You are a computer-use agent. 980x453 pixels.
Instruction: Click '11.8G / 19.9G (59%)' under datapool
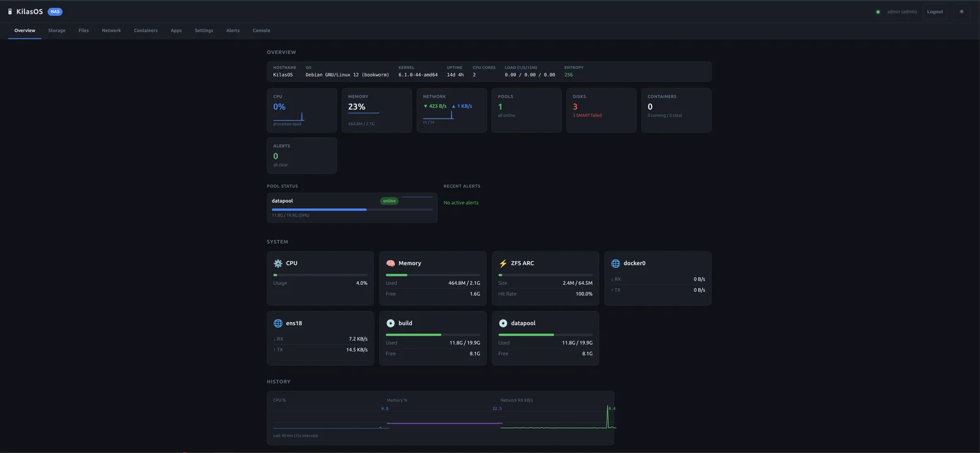tap(291, 215)
